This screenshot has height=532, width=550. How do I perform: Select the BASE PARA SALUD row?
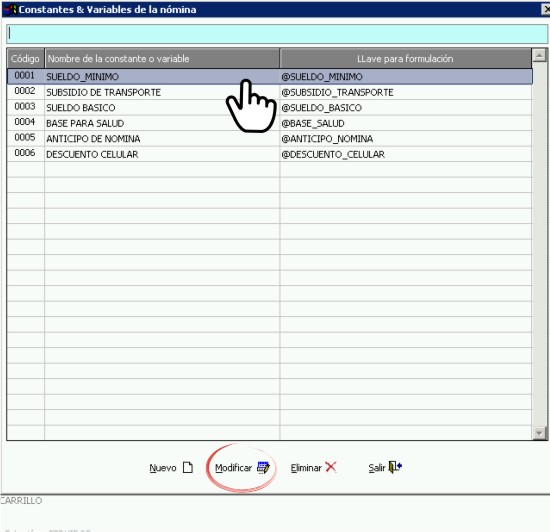269,123
